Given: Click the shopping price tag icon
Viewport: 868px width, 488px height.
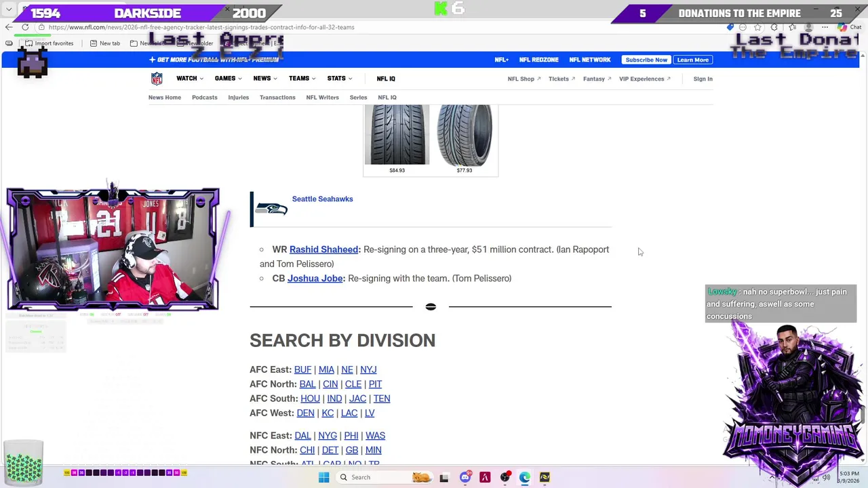Looking at the screenshot, I should [x=730, y=27].
